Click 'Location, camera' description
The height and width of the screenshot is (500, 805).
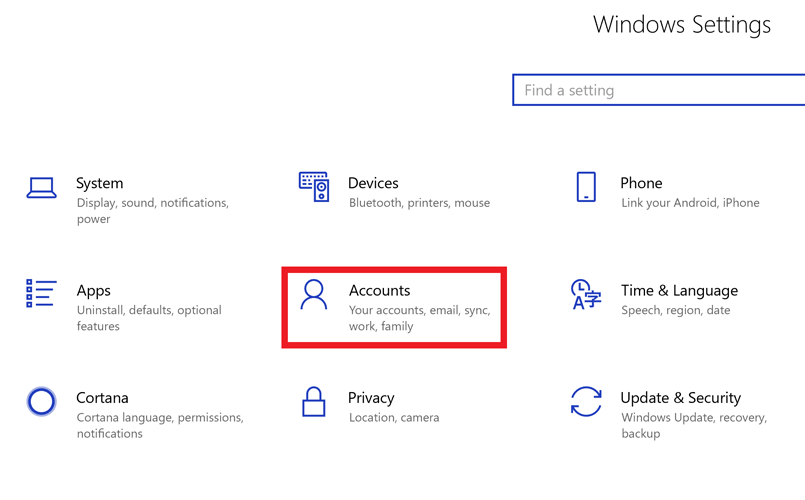coord(394,418)
